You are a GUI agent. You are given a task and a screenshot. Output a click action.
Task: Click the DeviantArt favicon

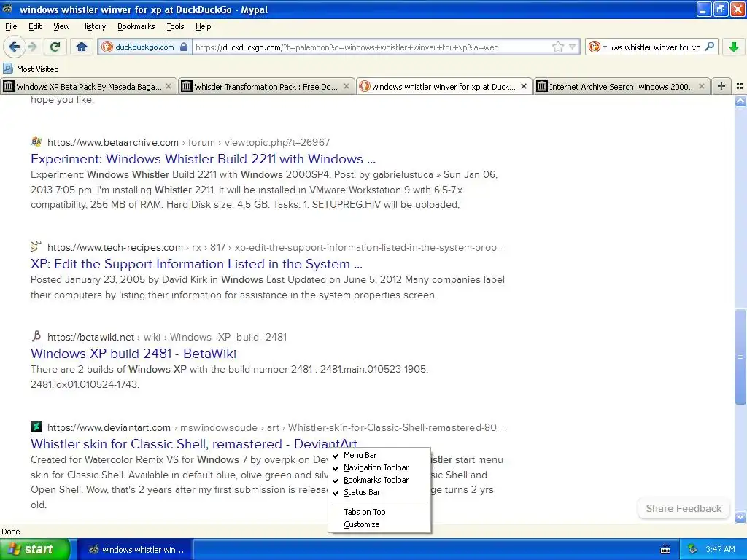(36, 427)
